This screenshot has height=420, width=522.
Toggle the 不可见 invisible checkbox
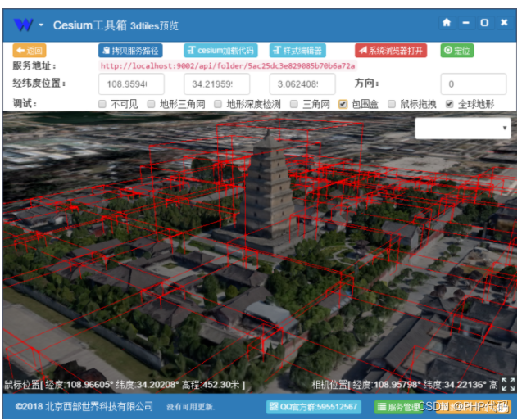(102, 104)
